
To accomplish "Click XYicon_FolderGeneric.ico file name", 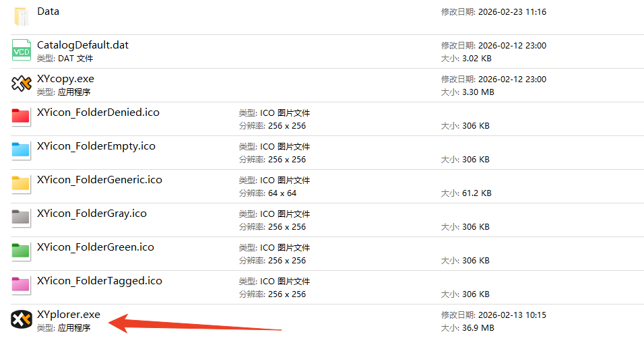I will [x=100, y=180].
